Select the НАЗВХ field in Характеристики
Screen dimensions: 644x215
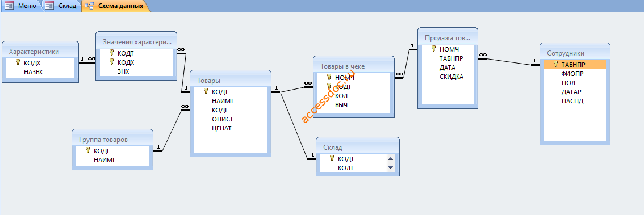(34, 72)
